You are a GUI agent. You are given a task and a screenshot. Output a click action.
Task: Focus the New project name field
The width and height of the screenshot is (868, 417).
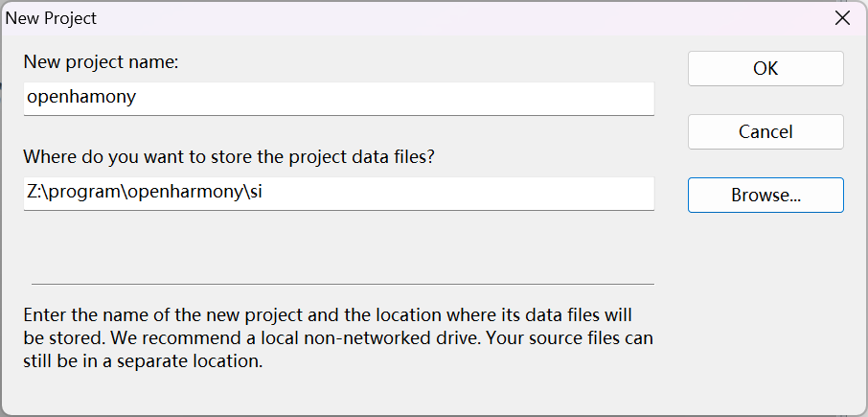click(338, 98)
